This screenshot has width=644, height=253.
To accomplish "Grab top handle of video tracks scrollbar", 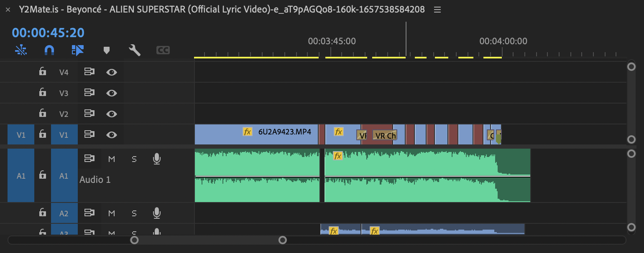I will (x=631, y=66).
